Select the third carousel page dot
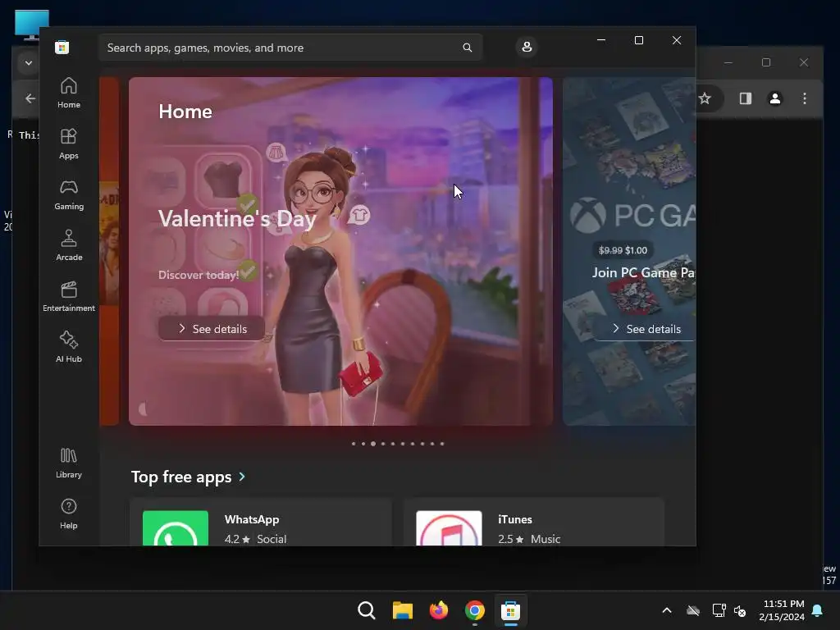Viewport: 840px width, 630px height. click(x=373, y=444)
